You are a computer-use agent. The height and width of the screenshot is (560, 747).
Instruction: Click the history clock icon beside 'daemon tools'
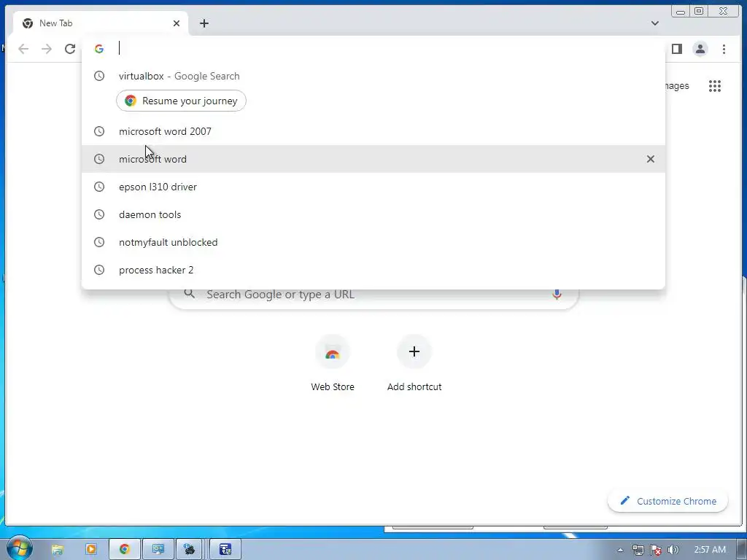pos(99,214)
